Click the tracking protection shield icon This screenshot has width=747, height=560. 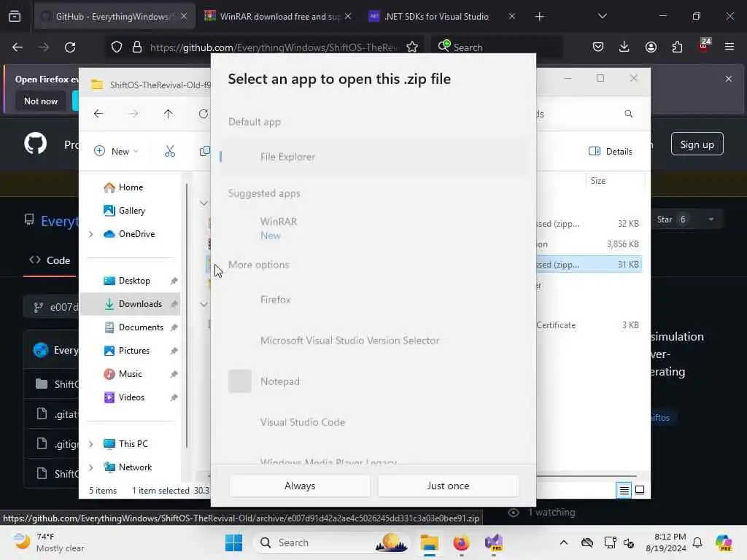click(x=117, y=47)
